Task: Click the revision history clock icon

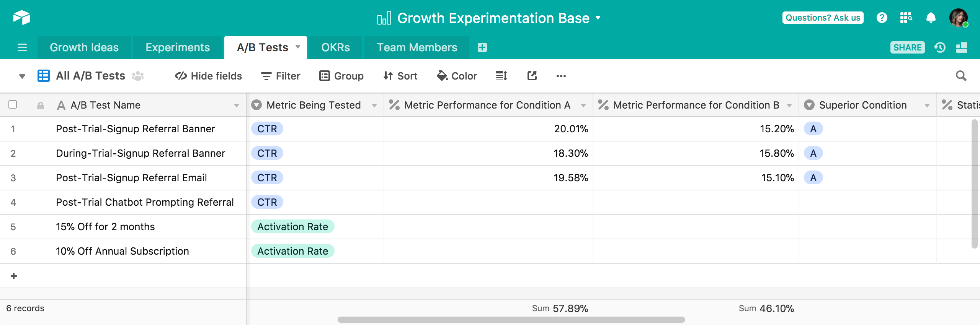Action: tap(940, 47)
